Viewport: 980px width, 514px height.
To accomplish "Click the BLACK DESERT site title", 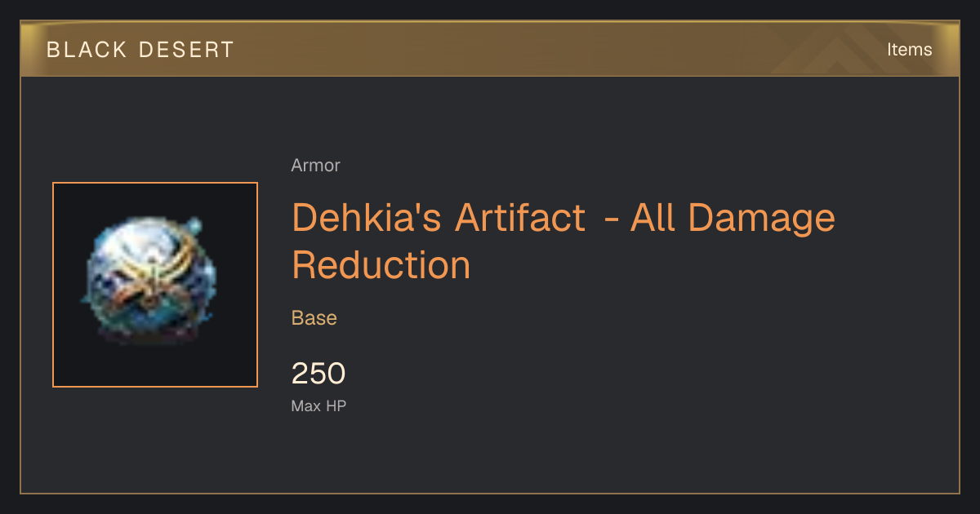I will (x=140, y=50).
